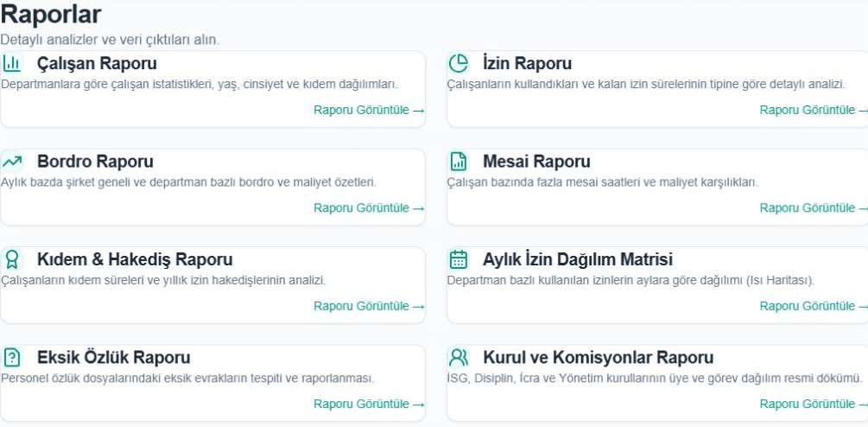The image size is (868, 427).
Task: Open Raporu Görüntüle link in İzin Raporu card
Action: [x=814, y=111]
